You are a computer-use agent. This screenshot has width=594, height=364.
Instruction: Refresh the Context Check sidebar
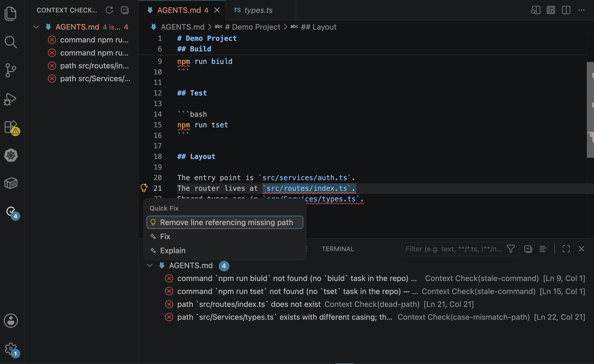pos(109,10)
